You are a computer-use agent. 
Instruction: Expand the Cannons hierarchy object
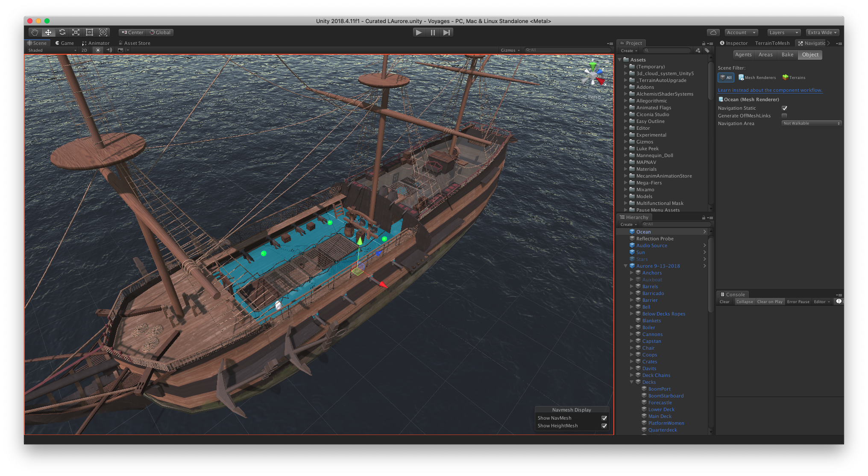[x=632, y=334]
